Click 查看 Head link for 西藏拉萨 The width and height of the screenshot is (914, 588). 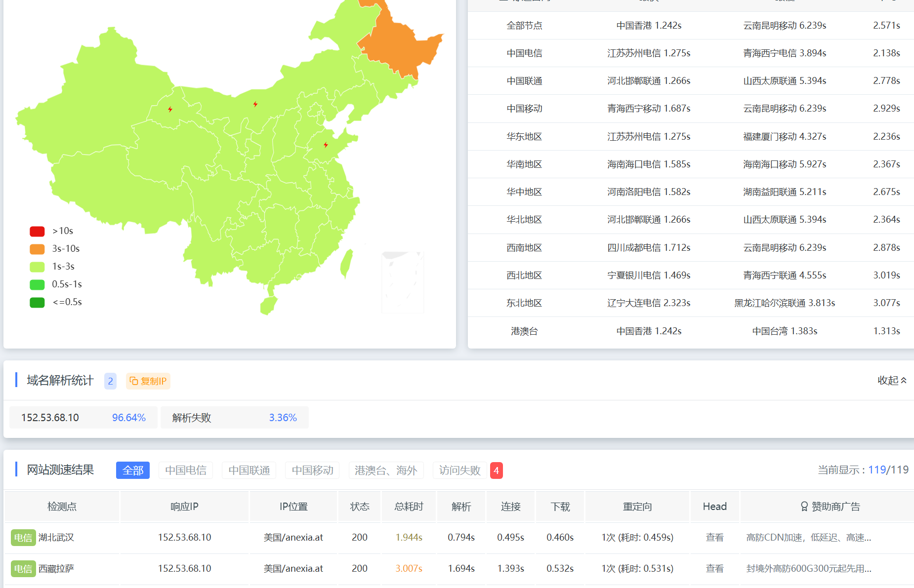(714, 568)
